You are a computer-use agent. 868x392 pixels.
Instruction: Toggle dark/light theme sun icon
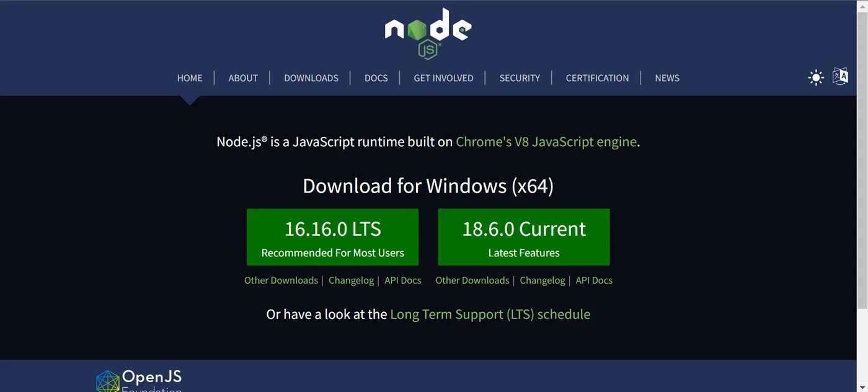pos(816,77)
